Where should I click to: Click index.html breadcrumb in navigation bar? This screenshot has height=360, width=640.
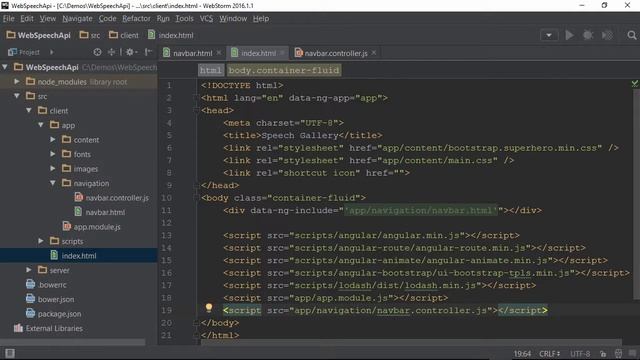pos(171,36)
